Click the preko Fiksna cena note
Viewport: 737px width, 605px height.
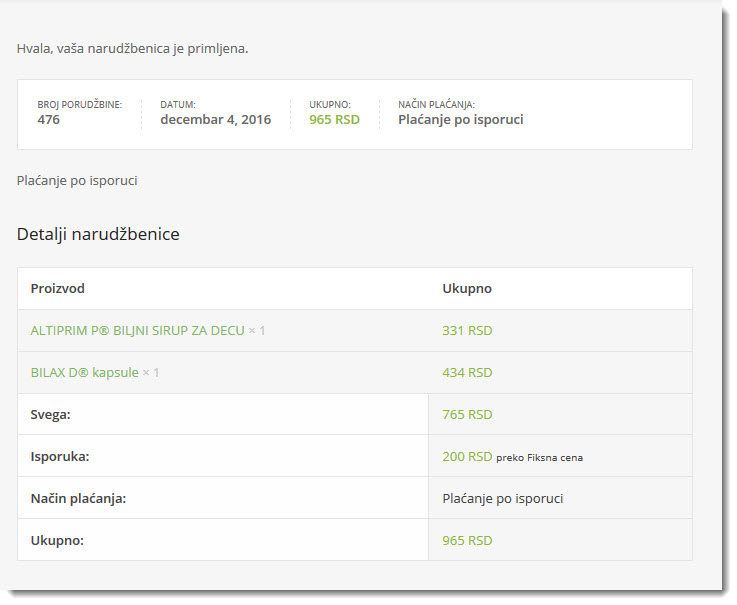(x=540, y=457)
